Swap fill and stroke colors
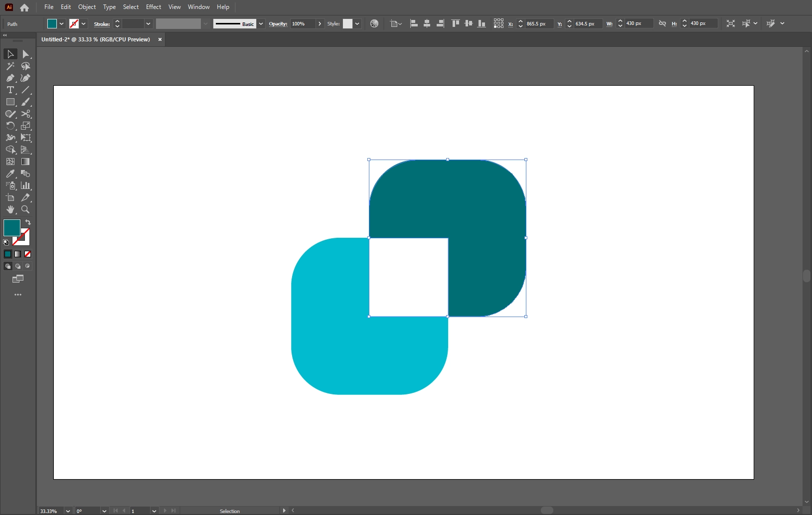This screenshot has width=812, height=515. click(28, 222)
